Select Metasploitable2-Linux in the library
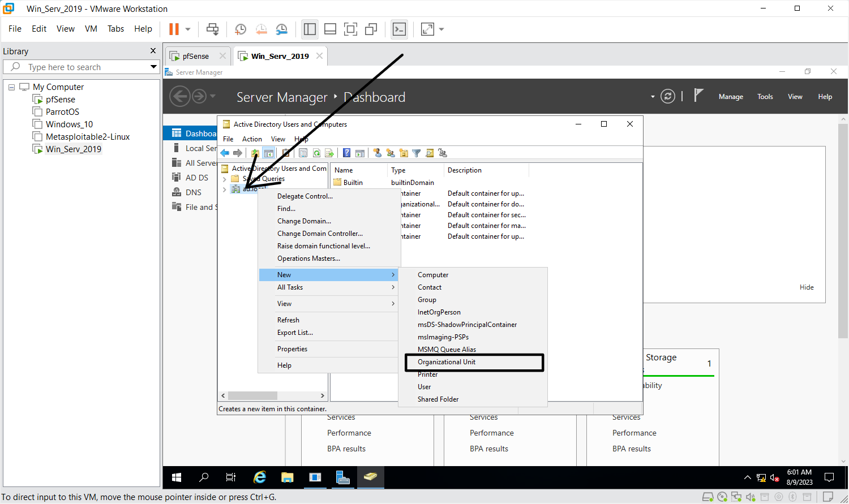The height and width of the screenshot is (504, 849). coord(88,137)
